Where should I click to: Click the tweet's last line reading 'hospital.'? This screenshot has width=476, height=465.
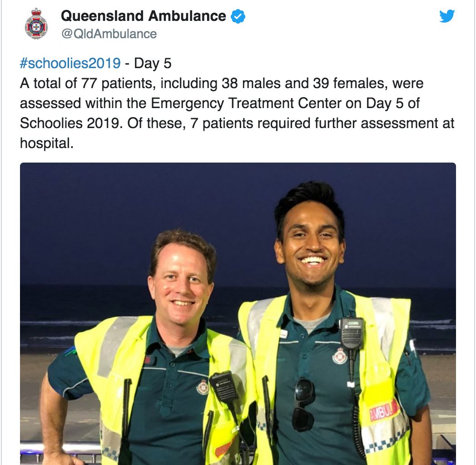click(x=47, y=143)
